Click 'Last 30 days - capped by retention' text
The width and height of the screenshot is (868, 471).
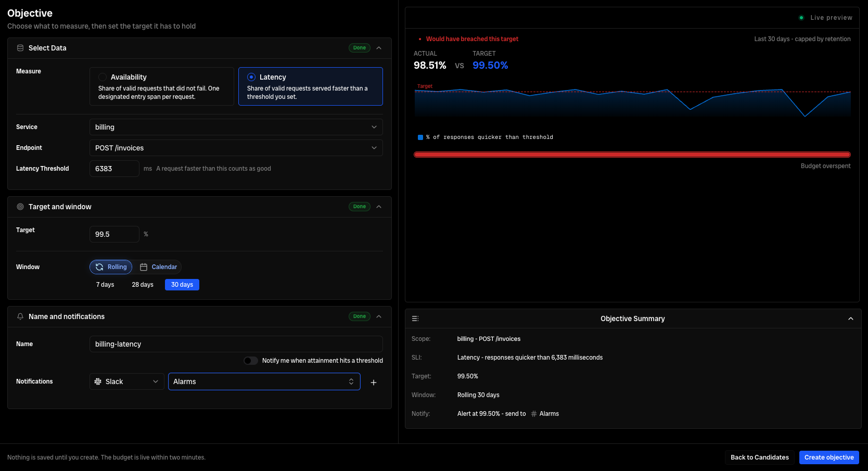click(802, 39)
